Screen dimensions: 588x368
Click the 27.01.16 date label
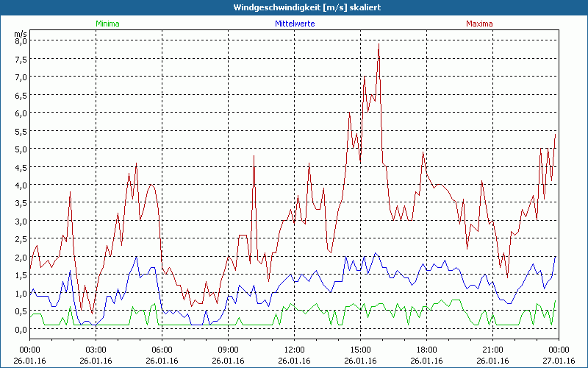(x=559, y=361)
